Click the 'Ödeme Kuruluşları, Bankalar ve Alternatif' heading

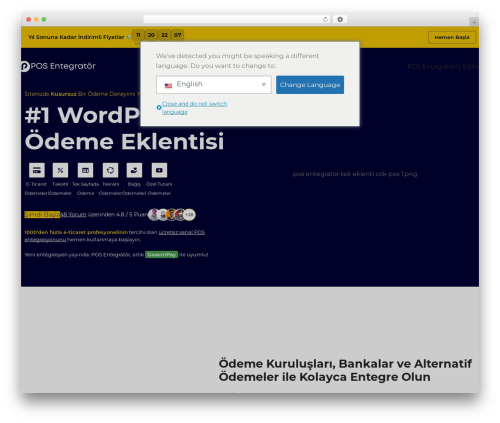[345, 363]
